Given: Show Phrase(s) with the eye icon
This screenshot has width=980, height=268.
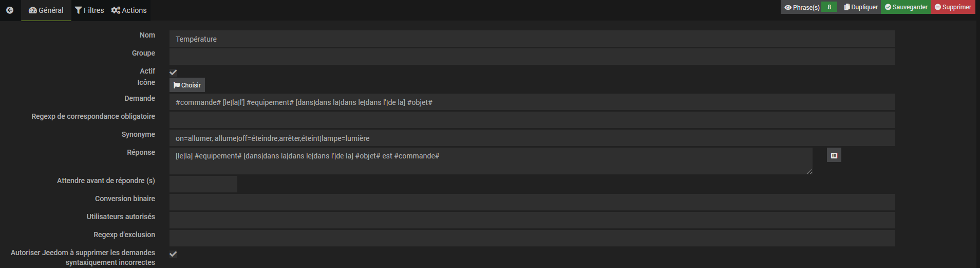Looking at the screenshot, I should (801, 7).
